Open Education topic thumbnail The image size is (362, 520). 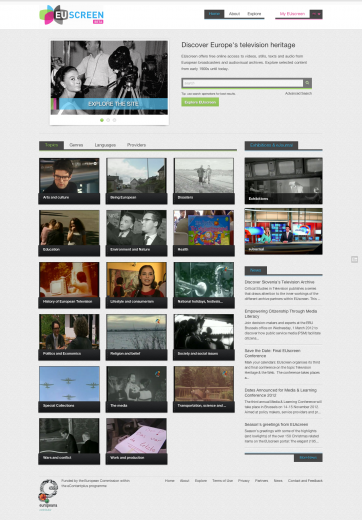click(69, 233)
